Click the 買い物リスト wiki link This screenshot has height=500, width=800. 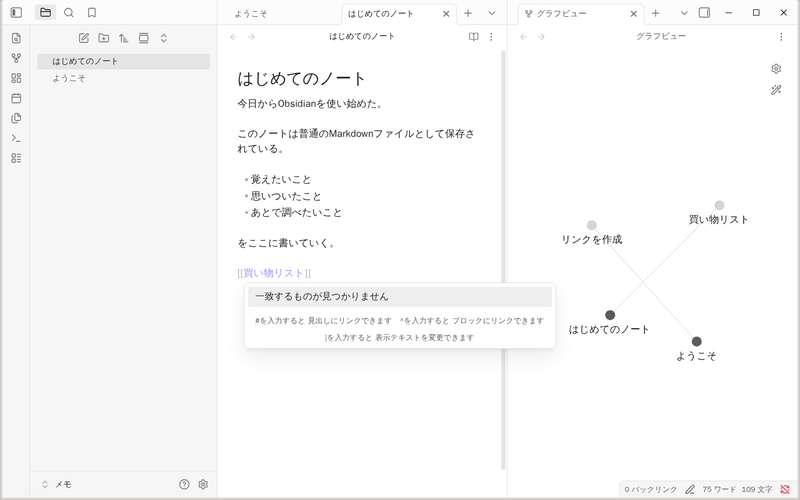point(274,273)
